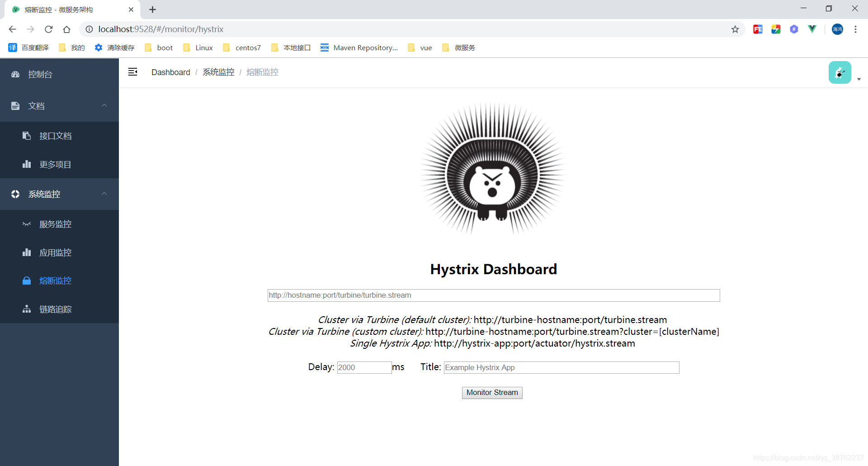Viewport: 868px width, 466px height.
Task: Click the colorful squares extension icon
Action: [776, 29]
